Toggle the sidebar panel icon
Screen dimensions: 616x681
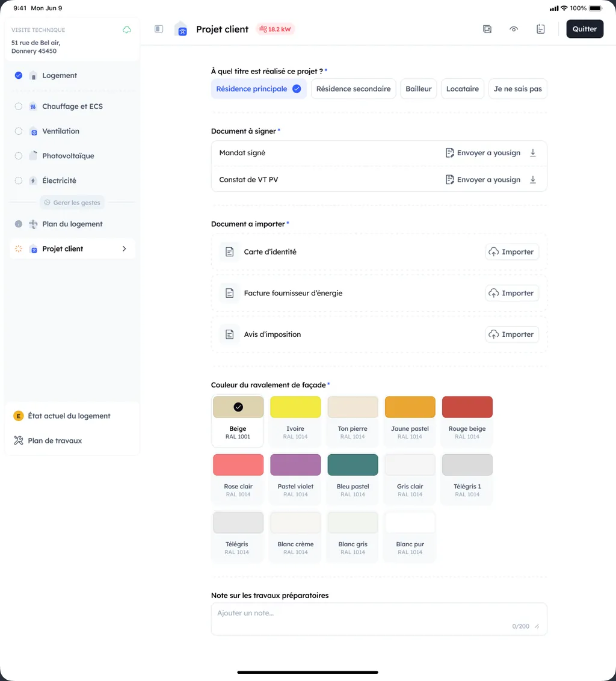(159, 29)
